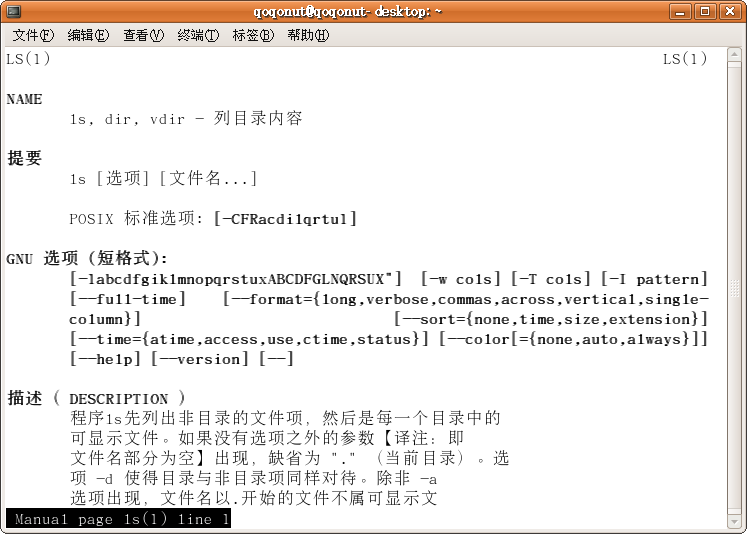747x534 pixels.
Task: Click the '[-T cols]' option text
Action: 551,279
